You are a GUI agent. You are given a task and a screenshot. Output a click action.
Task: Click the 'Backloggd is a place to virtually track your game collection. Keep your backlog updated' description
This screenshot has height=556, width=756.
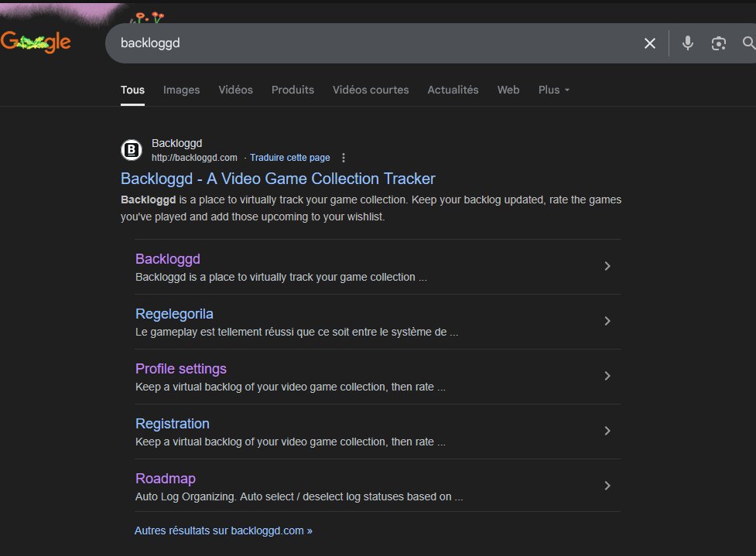point(371,208)
